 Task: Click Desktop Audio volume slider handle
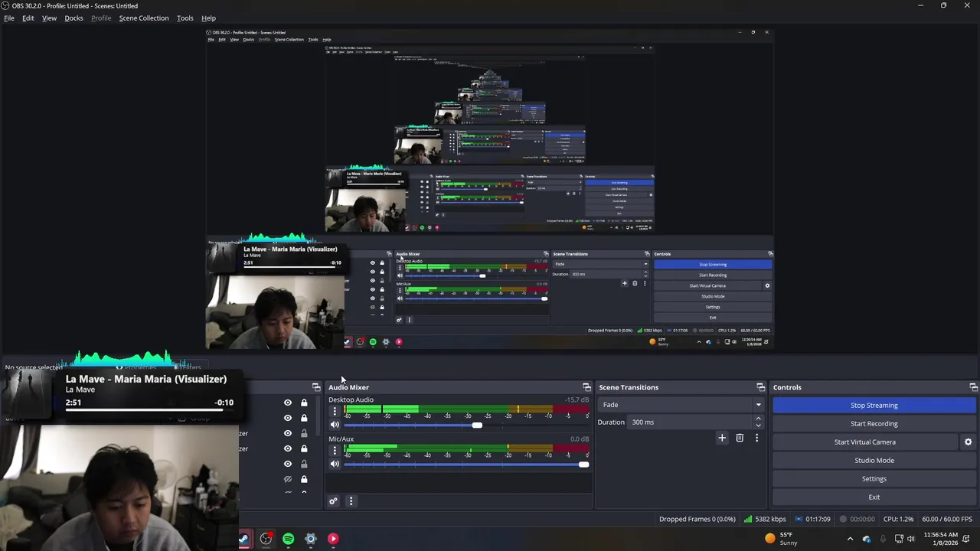point(477,425)
